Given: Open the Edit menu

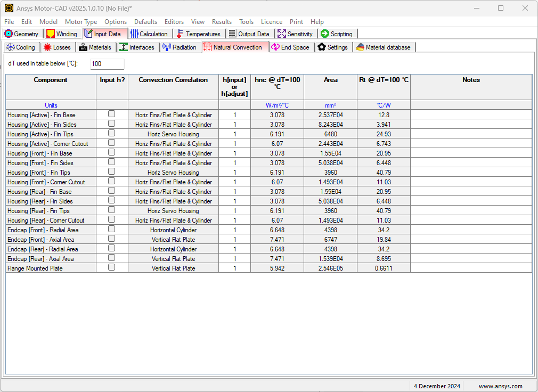Looking at the screenshot, I should [27, 22].
